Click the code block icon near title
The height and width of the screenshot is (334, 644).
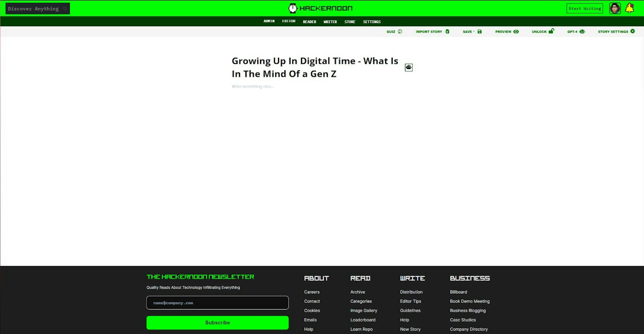coord(408,67)
